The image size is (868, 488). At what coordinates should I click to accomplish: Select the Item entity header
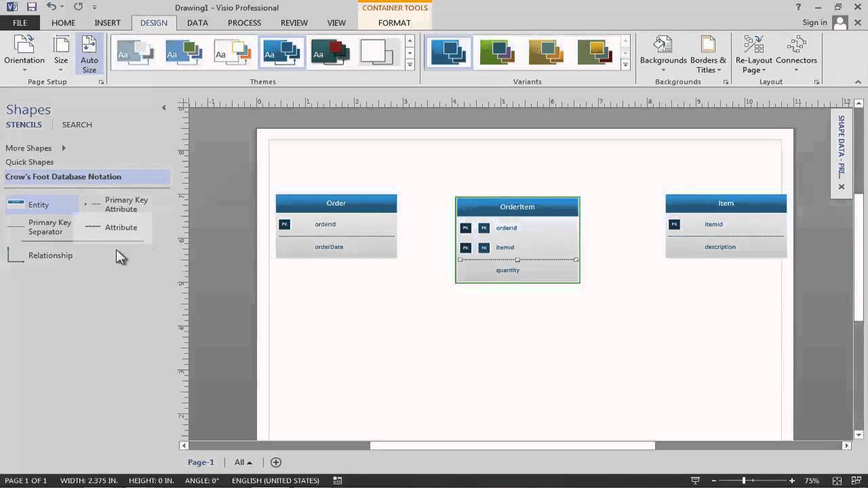[726, 203]
